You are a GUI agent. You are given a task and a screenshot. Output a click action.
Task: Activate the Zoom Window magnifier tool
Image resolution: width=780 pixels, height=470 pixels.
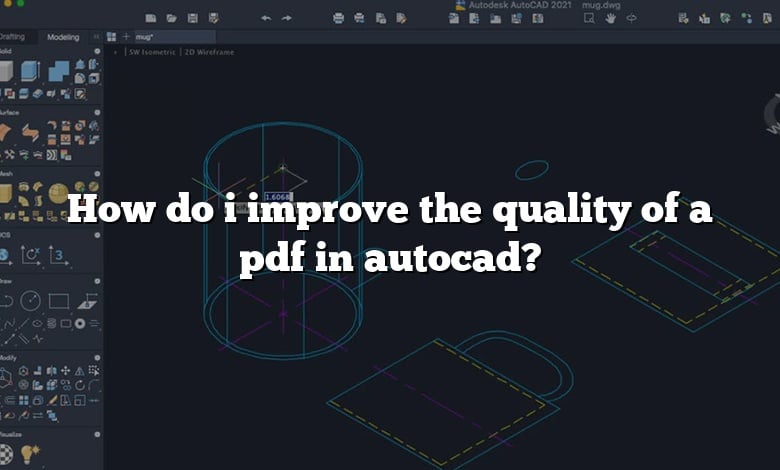pos(589,18)
